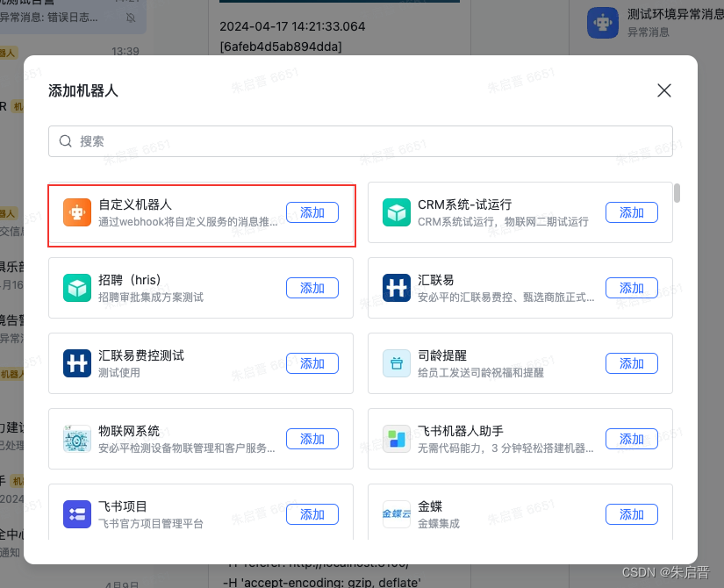Add the 金蝶 bot
Viewport: 724px width, 588px height.
(632, 514)
